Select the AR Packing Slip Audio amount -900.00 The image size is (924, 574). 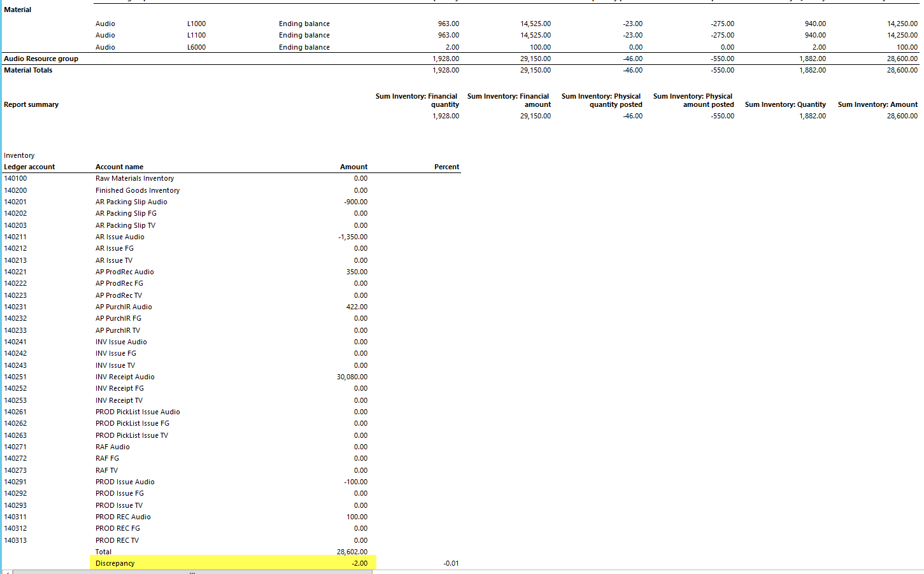click(x=355, y=202)
